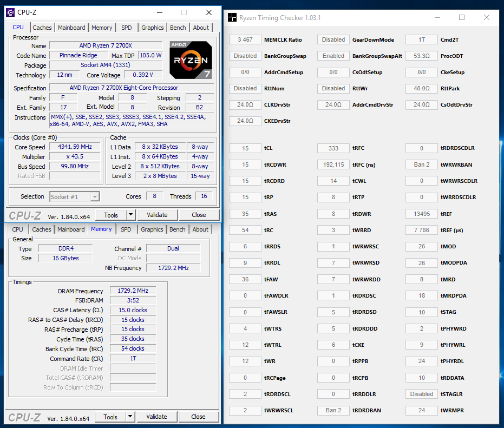
Task: Click the Channel # value Dual
Action: tap(173, 248)
